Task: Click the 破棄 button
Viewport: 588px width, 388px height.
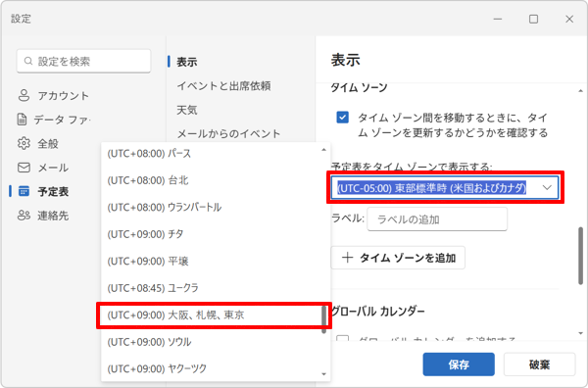Action: coord(539,364)
